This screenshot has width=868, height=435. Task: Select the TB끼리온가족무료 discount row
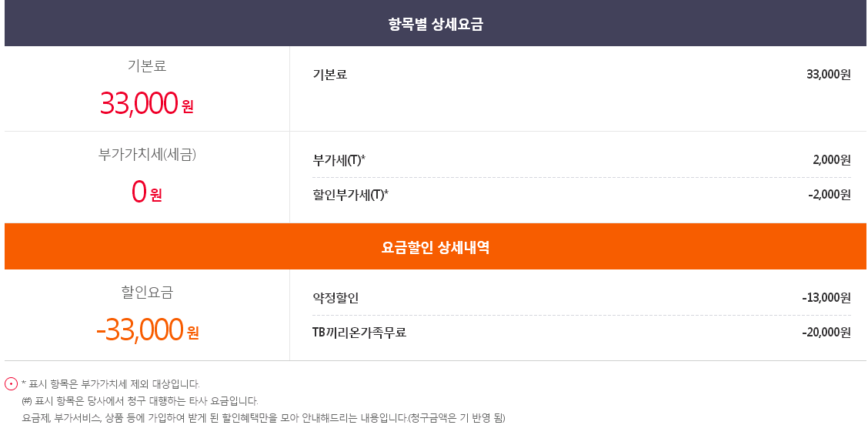[x=359, y=333]
